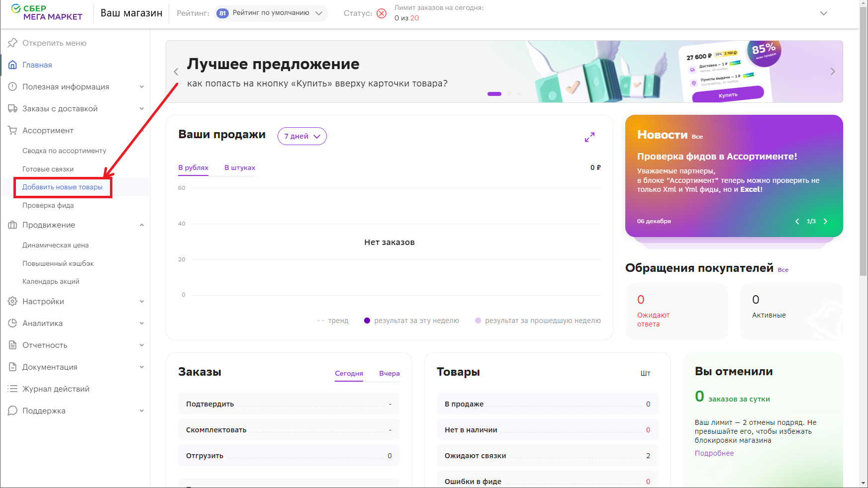Viewport: 868px width, 488px height.
Task: Click the Sber Mega Market logo
Action: point(46,12)
